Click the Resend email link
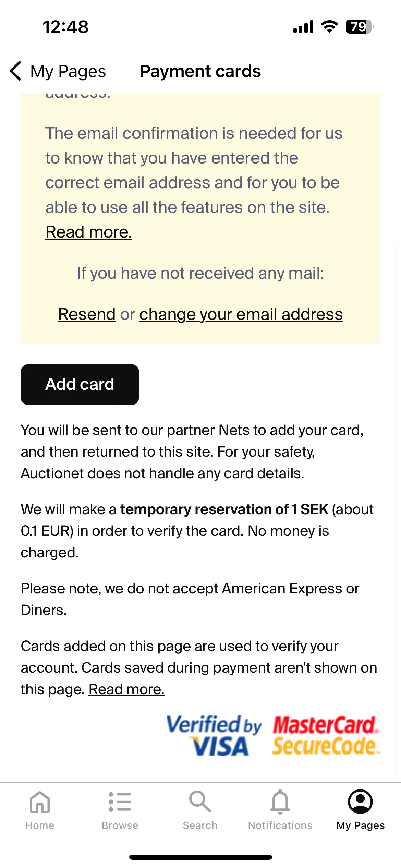The image size is (401, 868). coord(87,314)
